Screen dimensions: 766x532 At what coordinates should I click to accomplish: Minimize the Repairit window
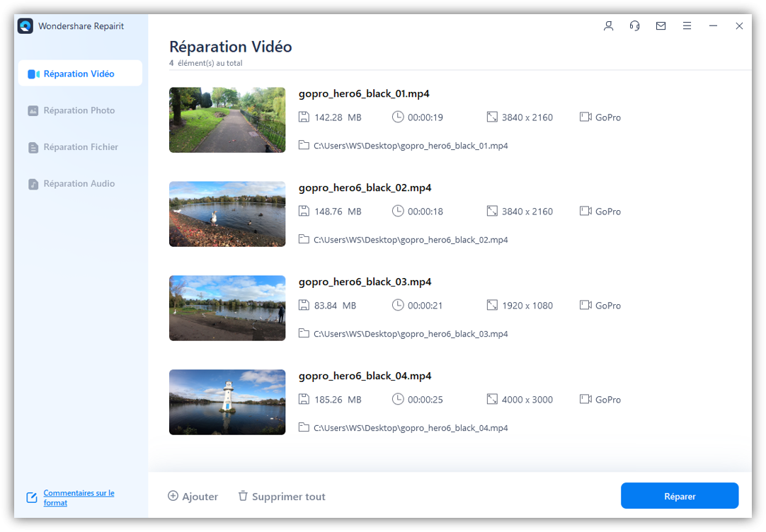[713, 26]
